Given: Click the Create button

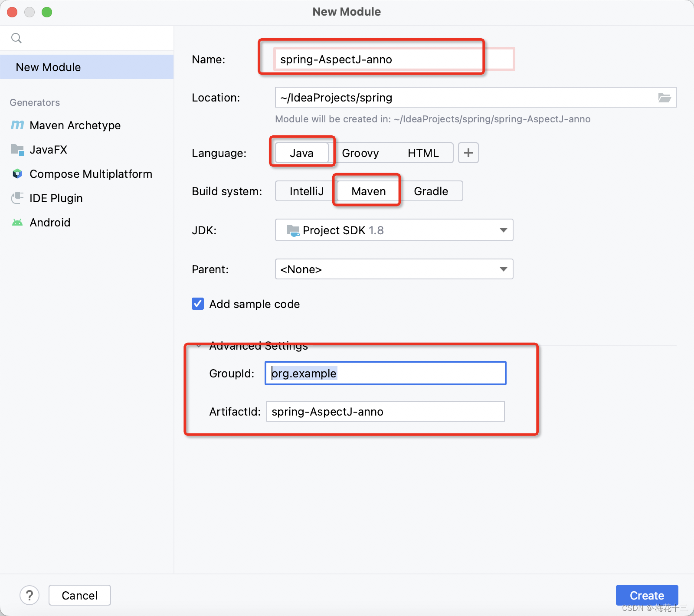Looking at the screenshot, I should click(647, 595).
